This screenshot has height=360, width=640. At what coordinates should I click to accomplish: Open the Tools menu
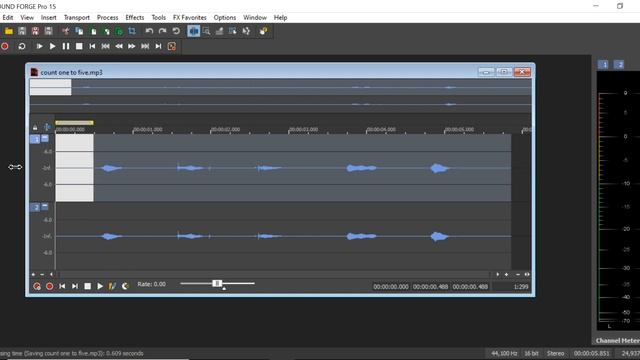click(158, 18)
